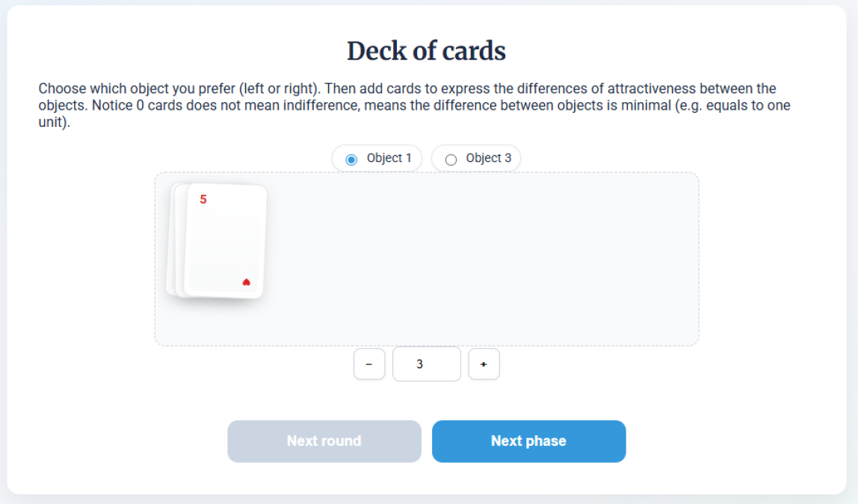Focus the card count input showing 3
Viewport: 858px width, 504px height.
427,364
